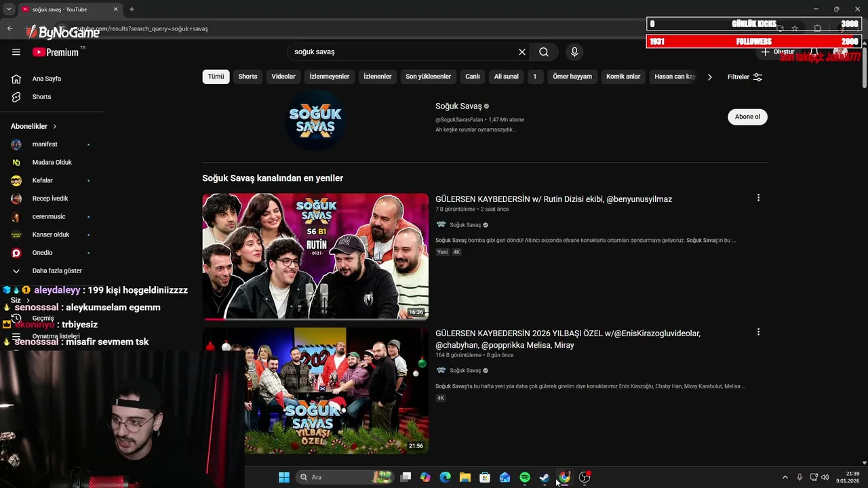Click the Windows taskbar Ara search box
Screen dimensions: 868x488
click(344, 477)
